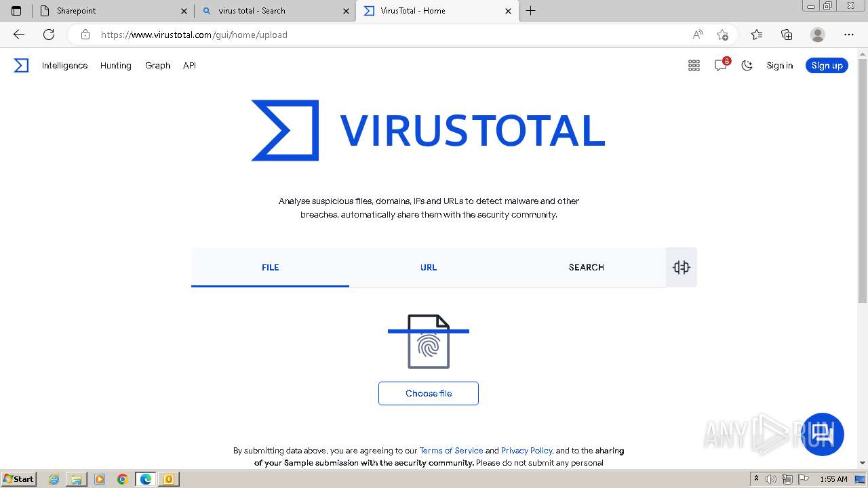This screenshot has width=868, height=488.
Task: Open the API menu item
Action: click(189, 66)
